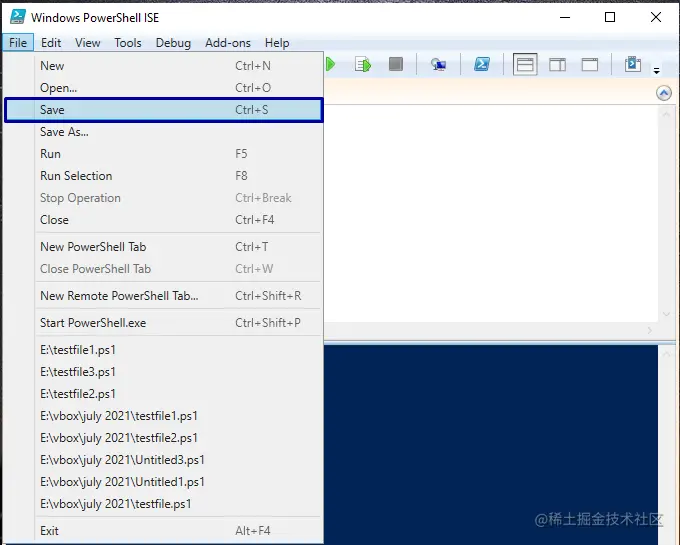Image resolution: width=680 pixels, height=545 pixels.
Task: Show script pane right layout icon
Action: pyautogui.click(x=557, y=65)
